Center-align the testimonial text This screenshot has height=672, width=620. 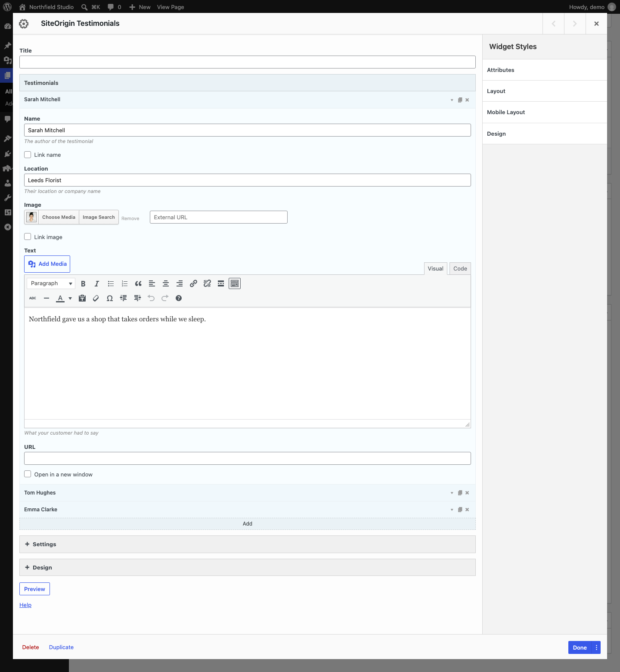166,283
